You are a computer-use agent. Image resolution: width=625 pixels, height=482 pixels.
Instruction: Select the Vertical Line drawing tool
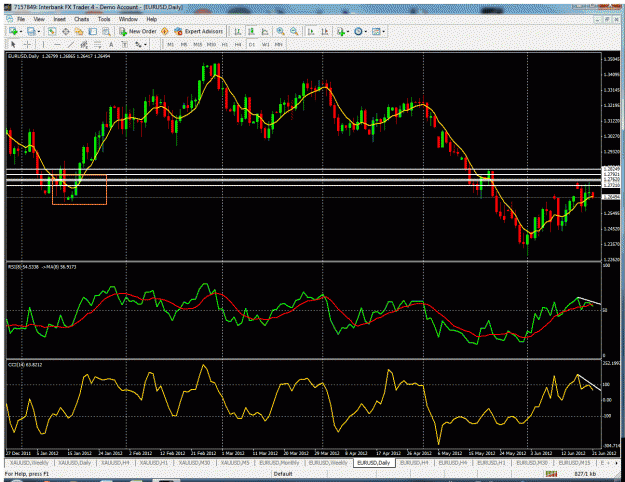(x=43, y=44)
